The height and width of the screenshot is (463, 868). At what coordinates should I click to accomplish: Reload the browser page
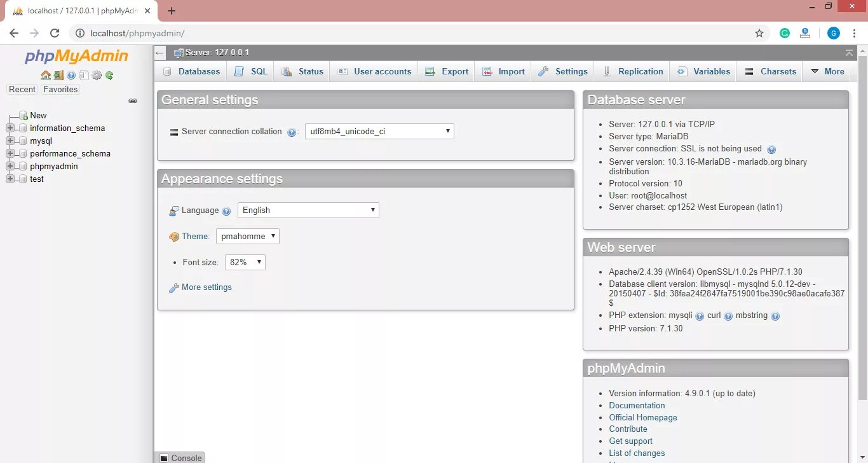pyautogui.click(x=55, y=33)
